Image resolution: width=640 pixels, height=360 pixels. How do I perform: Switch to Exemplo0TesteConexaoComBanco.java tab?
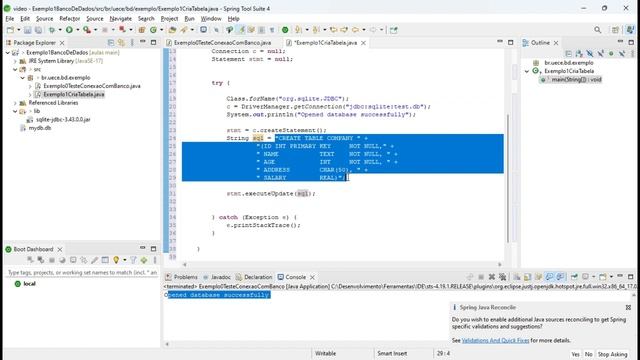(222, 42)
